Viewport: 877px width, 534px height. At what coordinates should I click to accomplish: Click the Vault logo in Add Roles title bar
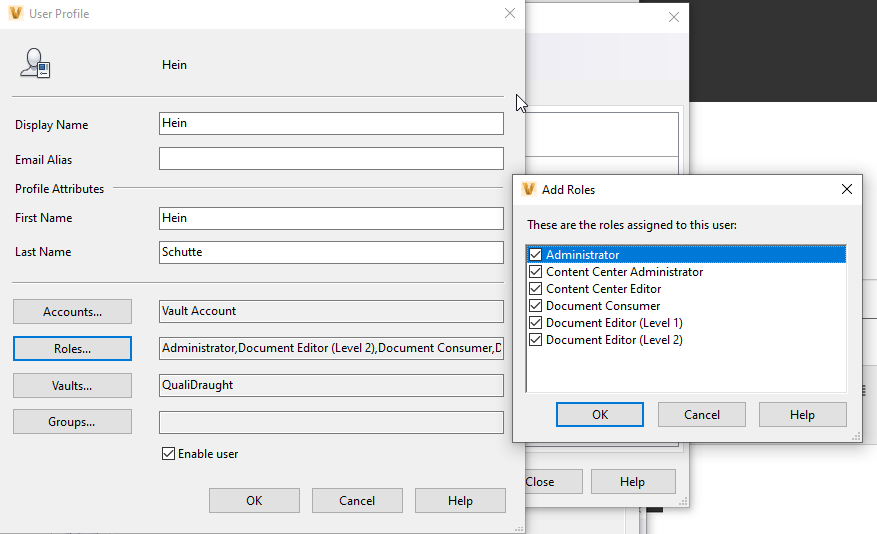pos(529,189)
